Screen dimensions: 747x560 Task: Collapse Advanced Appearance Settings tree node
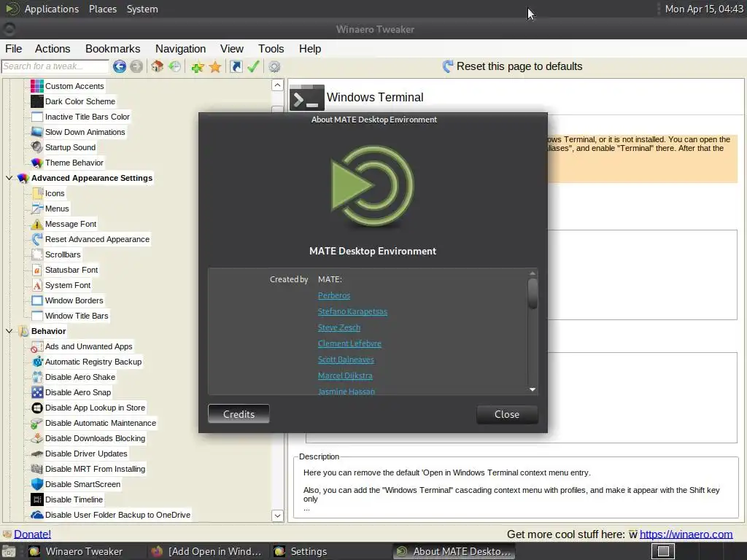[x=9, y=178]
